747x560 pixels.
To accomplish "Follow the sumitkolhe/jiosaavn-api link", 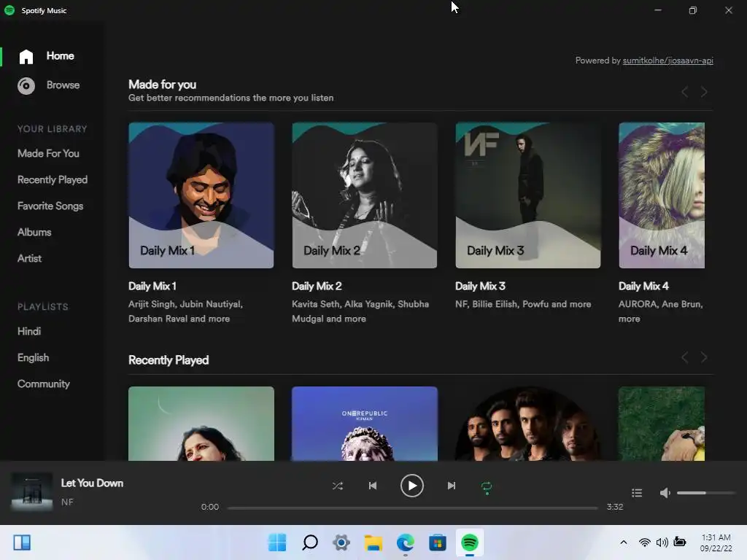I will (x=667, y=61).
